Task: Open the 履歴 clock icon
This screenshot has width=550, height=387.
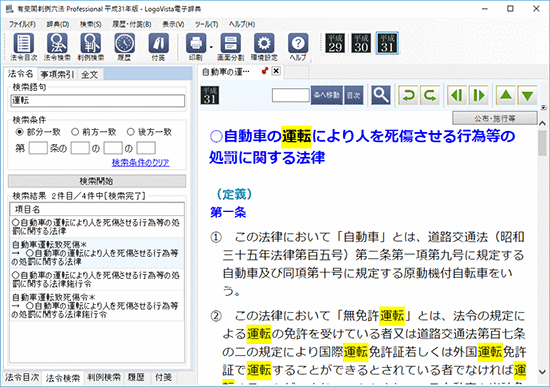Action: tap(124, 47)
